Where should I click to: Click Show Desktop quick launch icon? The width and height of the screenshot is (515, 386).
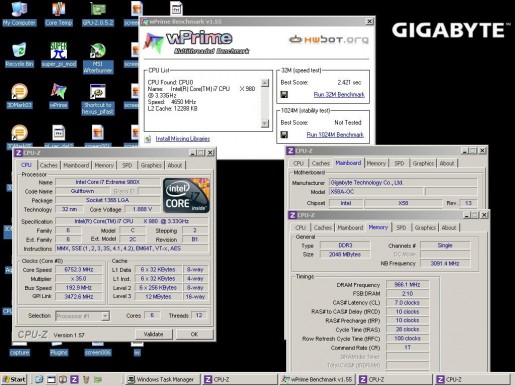pos(51,379)
